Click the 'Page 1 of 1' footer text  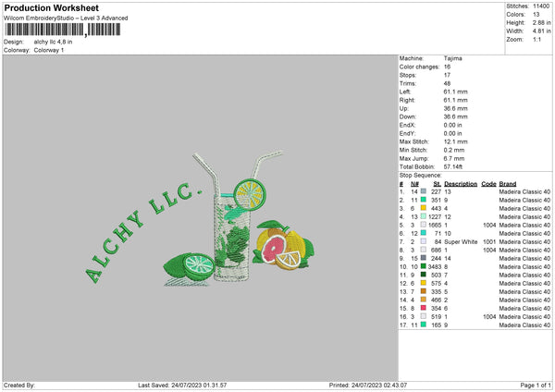coord(536,385)
